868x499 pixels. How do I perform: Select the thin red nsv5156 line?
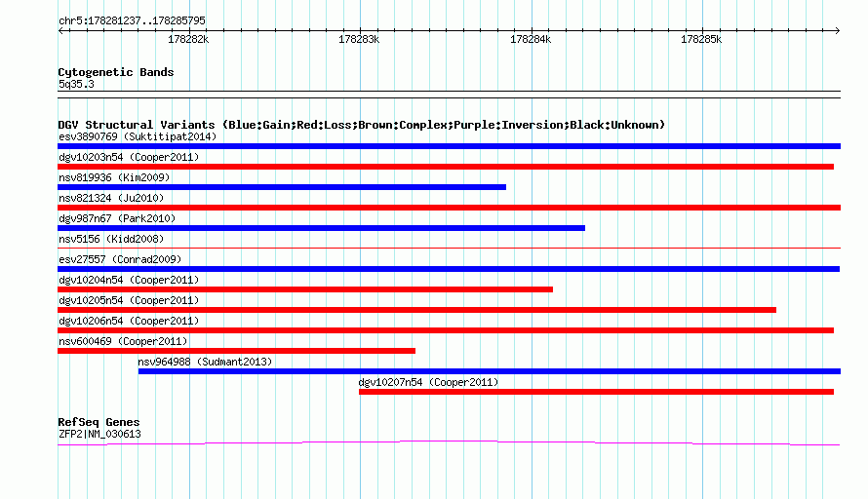tap(449, 248)
